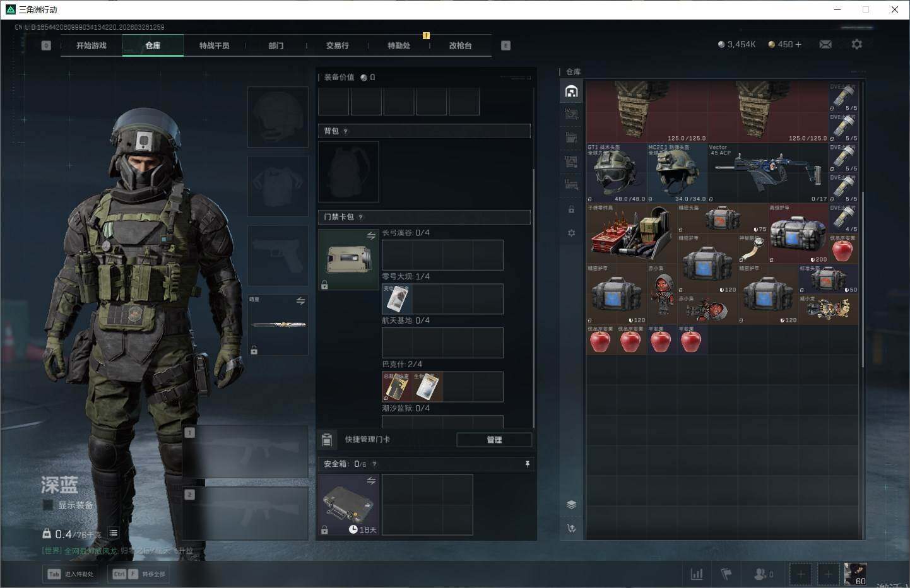Click the 航天基地: 0/4 label

pos(406,320)
